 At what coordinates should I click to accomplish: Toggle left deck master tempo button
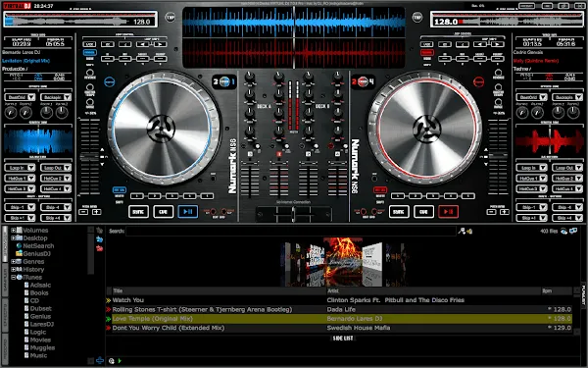pos(89,87)
